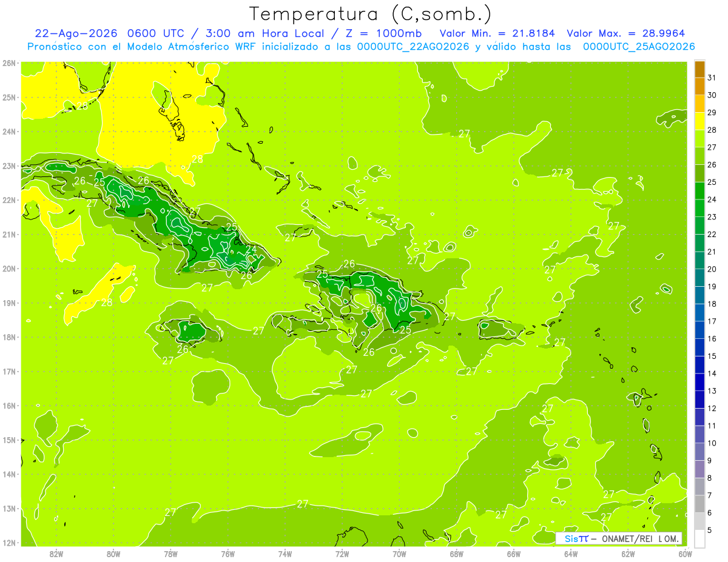Click the latitude axis label '26N'

(x=9, y=63)
